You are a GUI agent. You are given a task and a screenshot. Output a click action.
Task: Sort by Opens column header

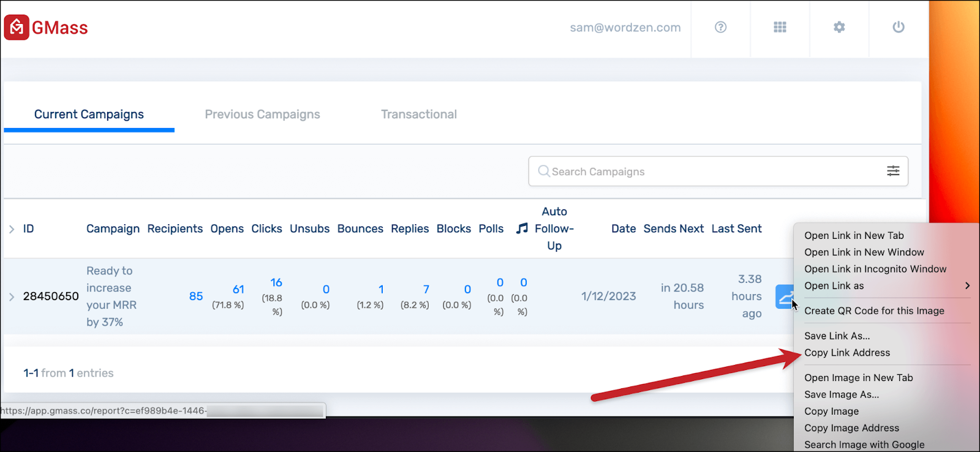[x=227, y=228]
